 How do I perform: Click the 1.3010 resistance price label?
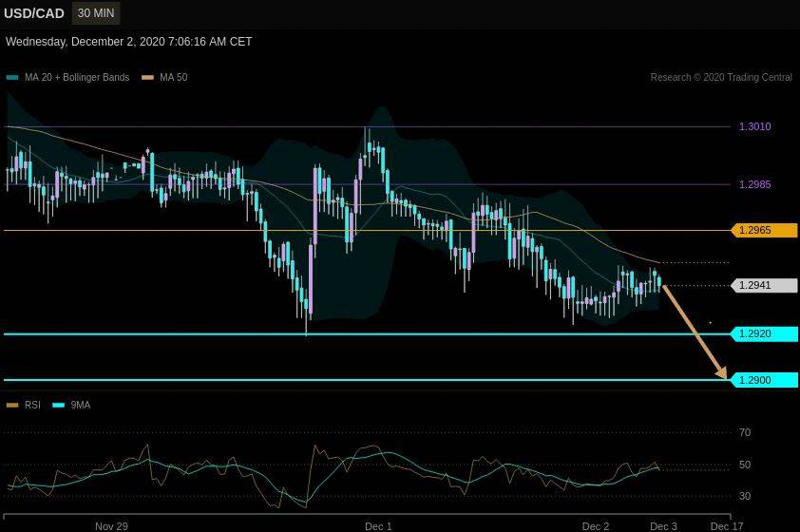pos(755,126)
